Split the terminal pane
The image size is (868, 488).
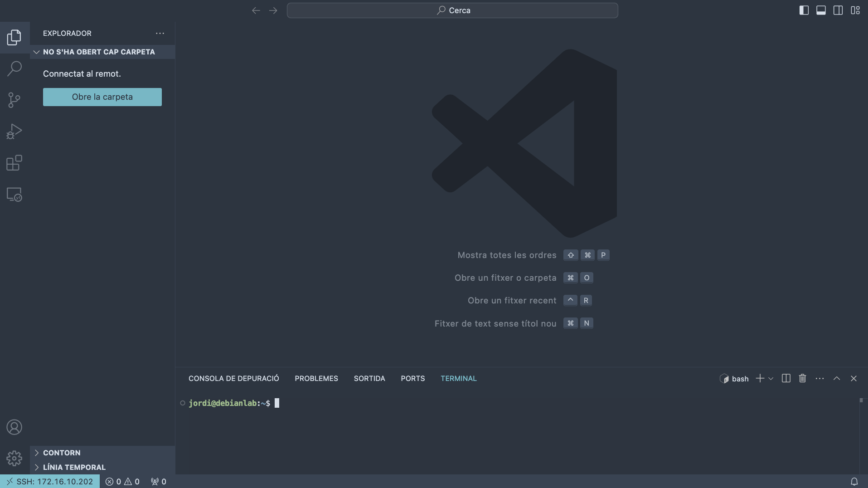pos(786,379)
